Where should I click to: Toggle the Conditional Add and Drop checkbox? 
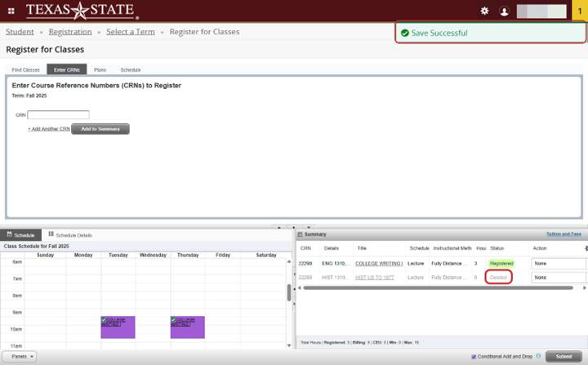tap(474, 357)
